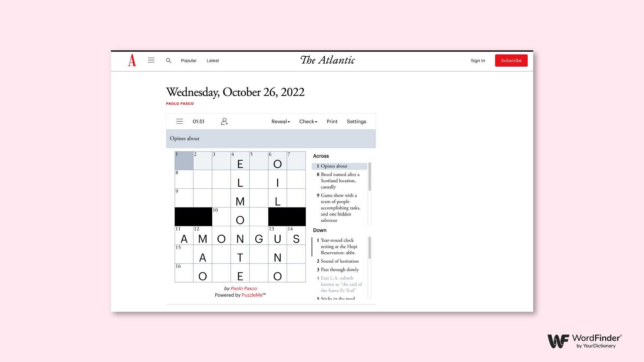Click the Sign In button

pos(478,61)
